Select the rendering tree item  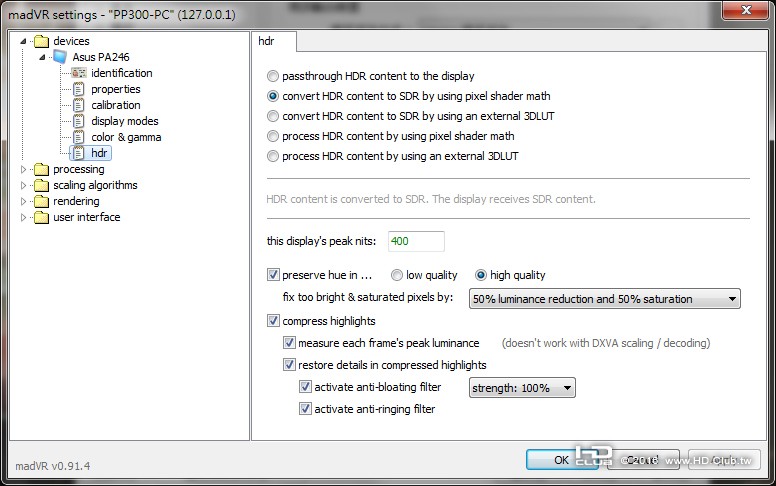tap(76, 201)
